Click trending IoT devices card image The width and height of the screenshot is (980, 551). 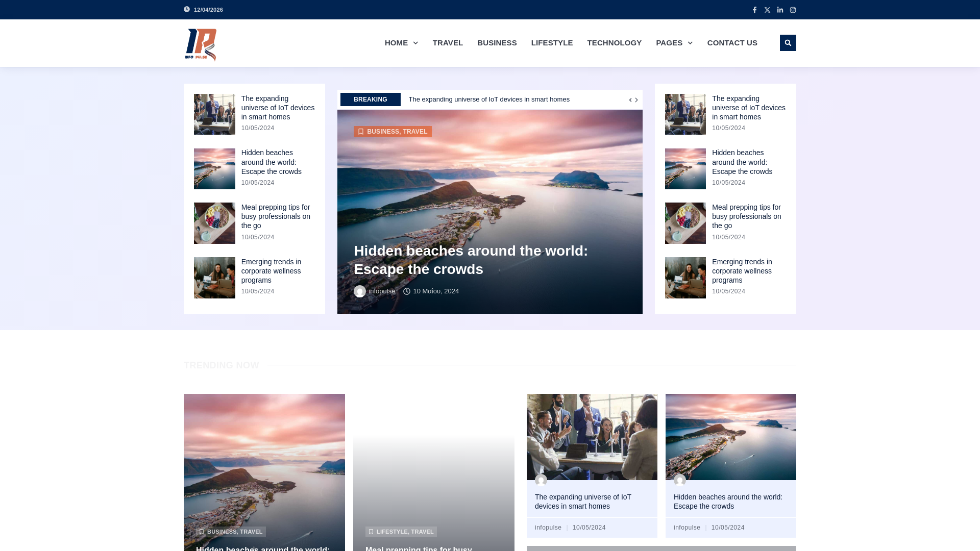[x=592, y=437]
